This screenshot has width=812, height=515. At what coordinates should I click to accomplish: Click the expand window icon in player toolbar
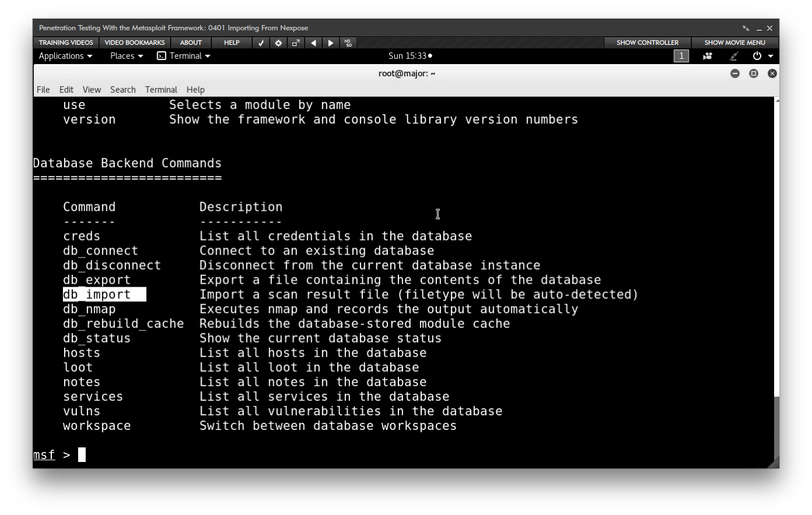(x=296, y=43)
